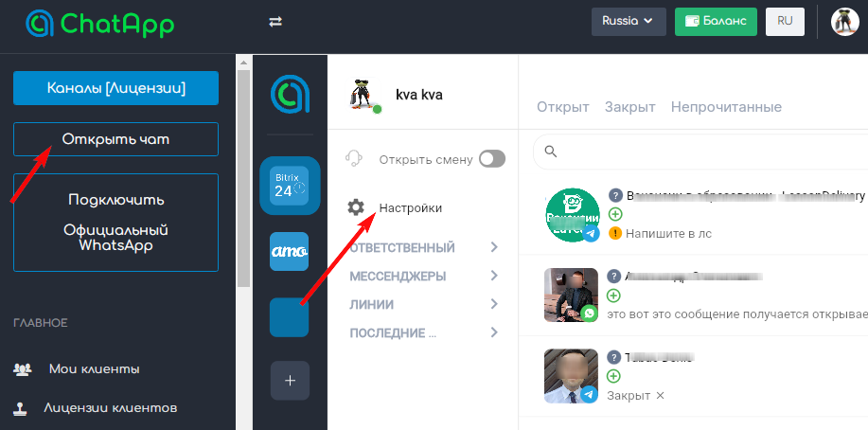This screenshot has height=430, width=868.
Task: Click the Каналы [Лицензии] button
Action: click(116, 88)
